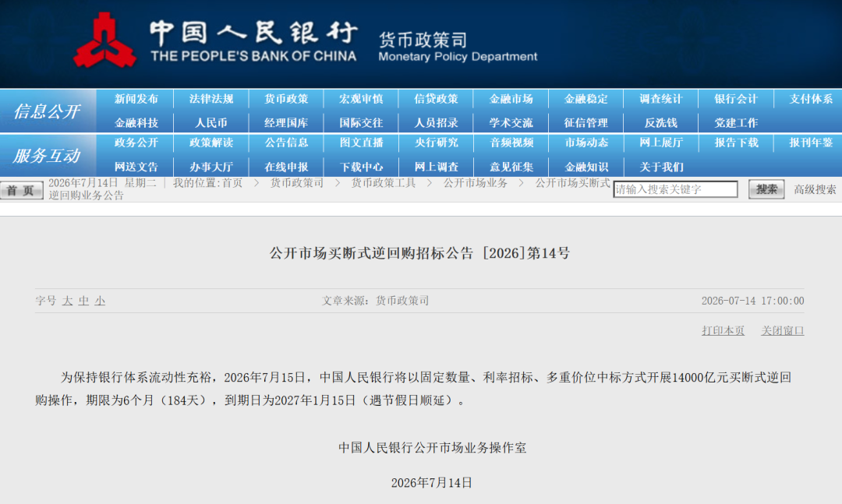Screen dimensions: 842x504
Task: Open 金融知识 navigation item
Action: pyautogui.click(x=586, y=167)
